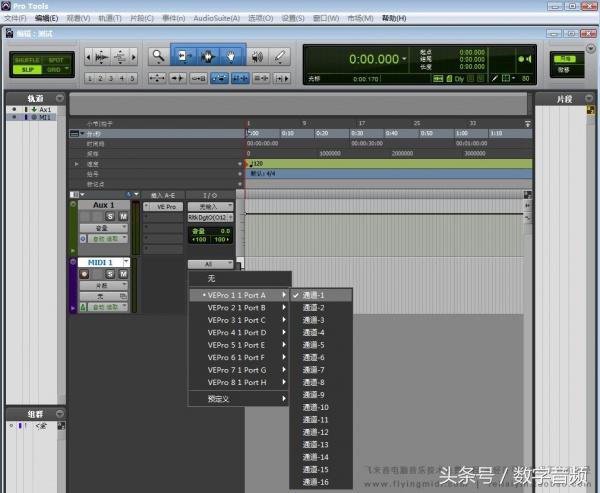The width and height of the screenshot is (600, 493).
Task: Enable GRID edit mode
Action: click(x=54, y=70)
